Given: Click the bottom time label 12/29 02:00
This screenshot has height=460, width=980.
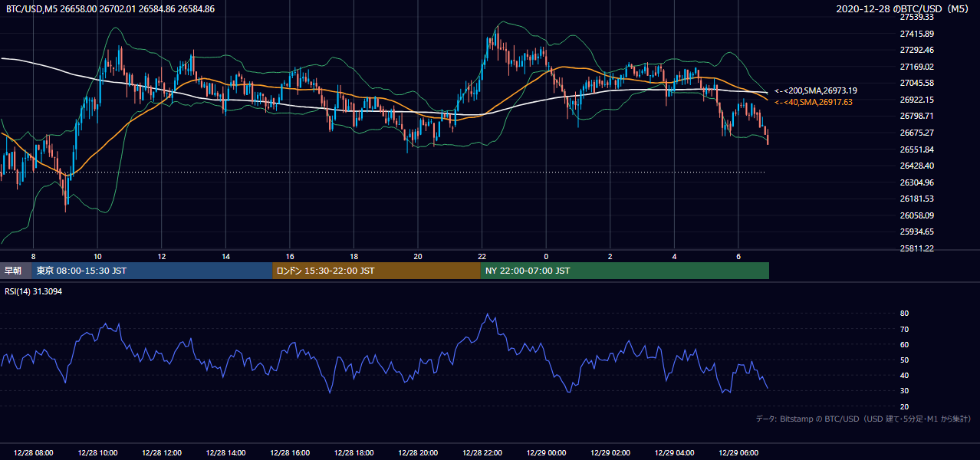Looking at the screenshot, I should tap(610, 453).
